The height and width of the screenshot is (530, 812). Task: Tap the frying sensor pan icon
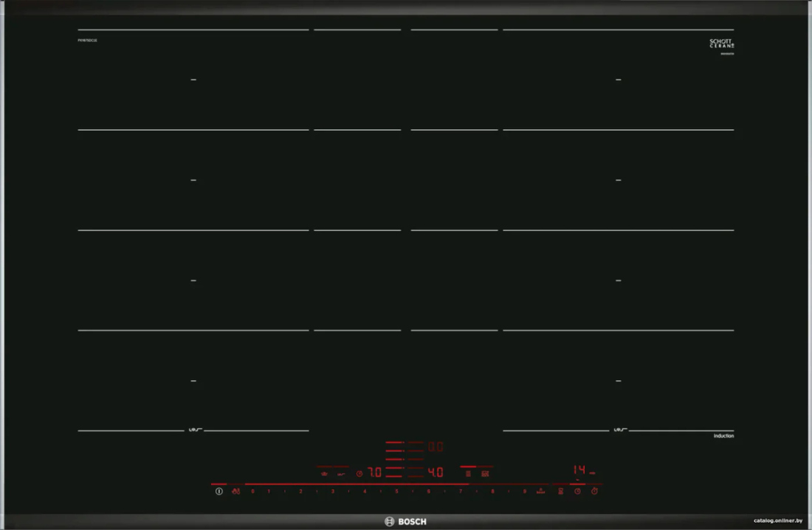tap(341, 473)
